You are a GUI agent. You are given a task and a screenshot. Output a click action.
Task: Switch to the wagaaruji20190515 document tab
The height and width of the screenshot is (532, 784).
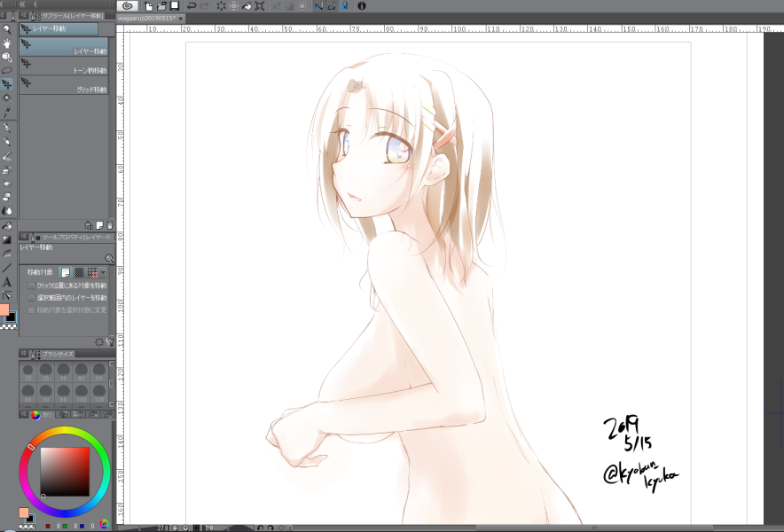tap(150, 18)
